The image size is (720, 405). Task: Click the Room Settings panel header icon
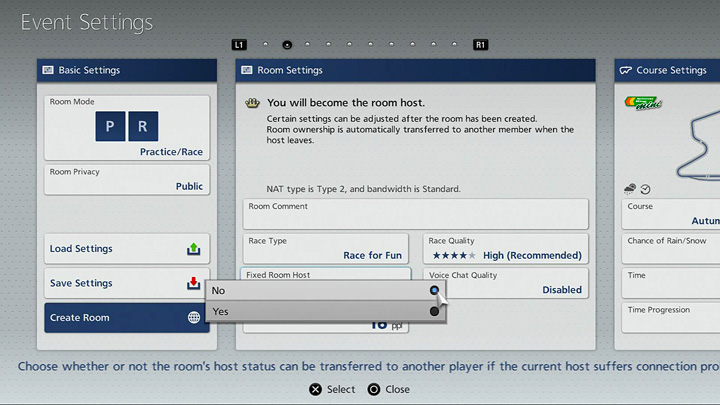[247, 71]
